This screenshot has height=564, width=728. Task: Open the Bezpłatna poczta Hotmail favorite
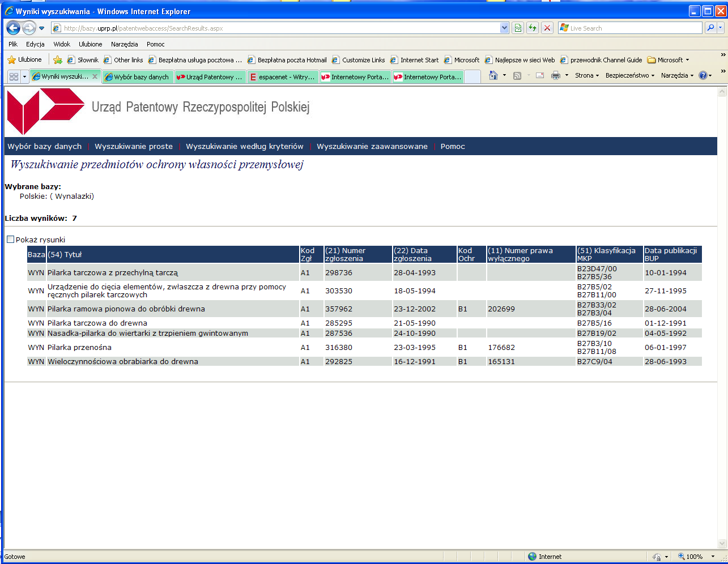(x=287, y=59)
